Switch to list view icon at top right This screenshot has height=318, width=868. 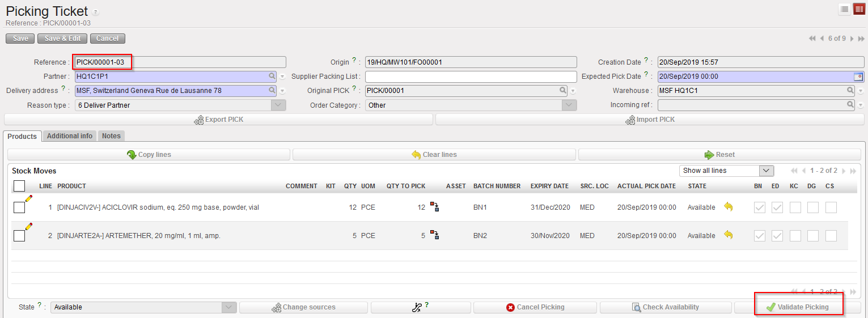pyautogui.click(x=845, y=9)
